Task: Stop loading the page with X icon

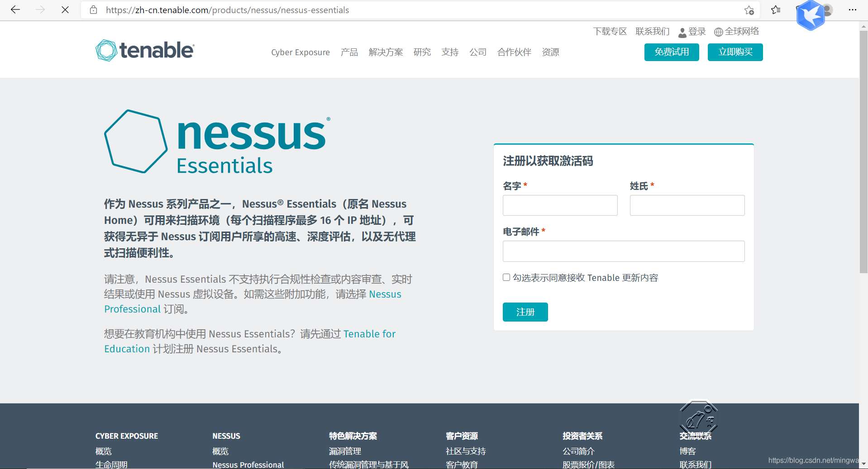Action: [x=65, y=9]
